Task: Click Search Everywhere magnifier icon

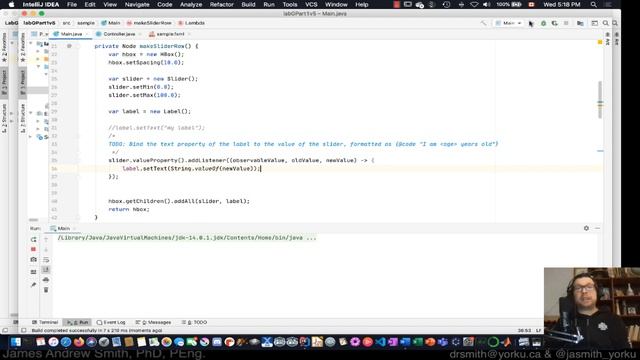Action: click(x=606, y=23)
